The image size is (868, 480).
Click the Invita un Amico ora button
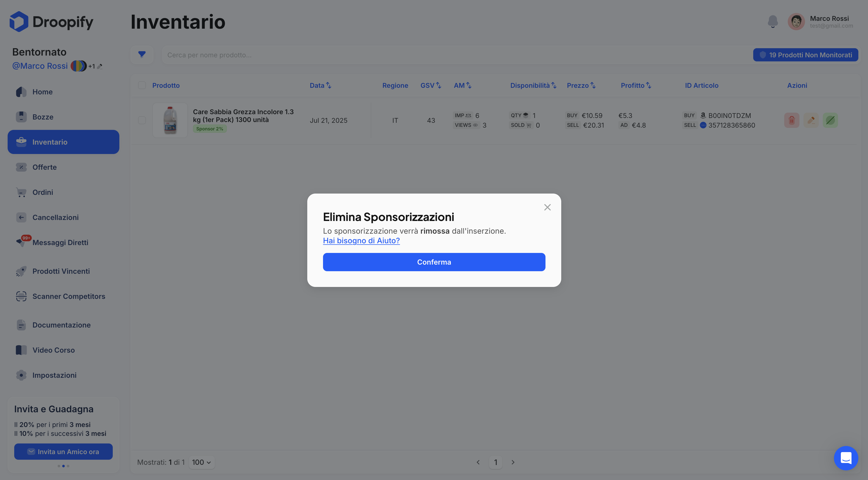(x=63, y=452)
